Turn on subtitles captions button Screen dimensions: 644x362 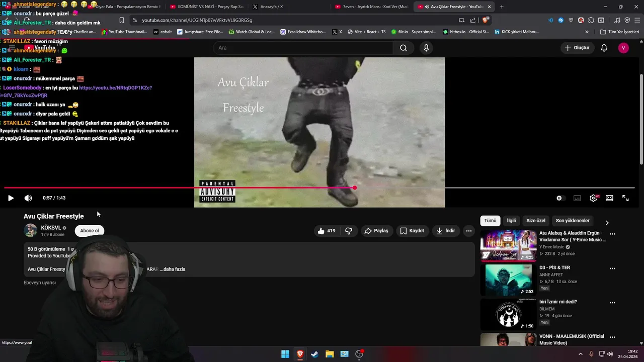coord(577,198)
